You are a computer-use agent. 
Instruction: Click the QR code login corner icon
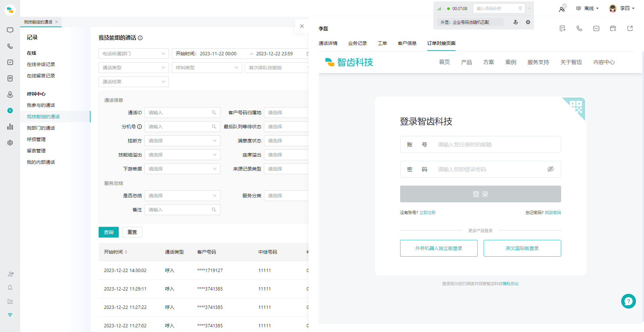click(x=576, y=107)
